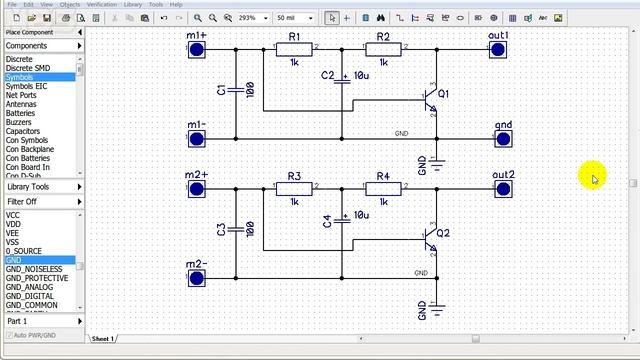Screen dimensions: 640x360
Task: Click the Open file folder icon
Action: click(31, 18)
